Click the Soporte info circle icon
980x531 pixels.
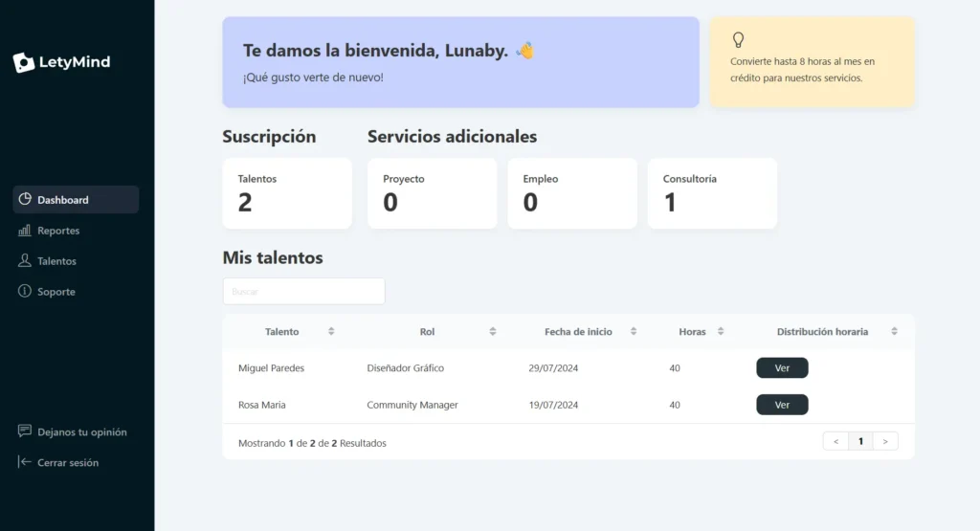25,292
